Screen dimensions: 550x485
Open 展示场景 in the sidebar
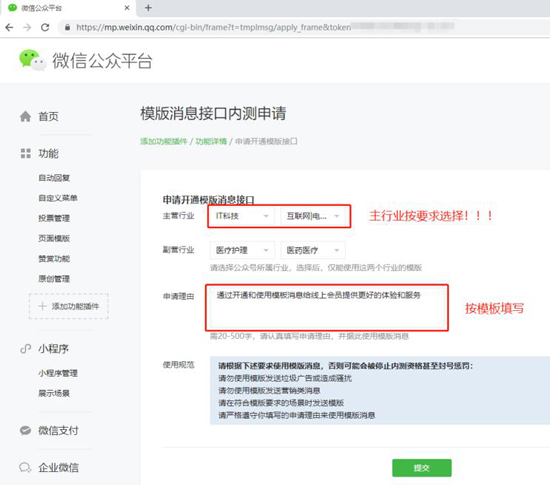pos(54,393)
